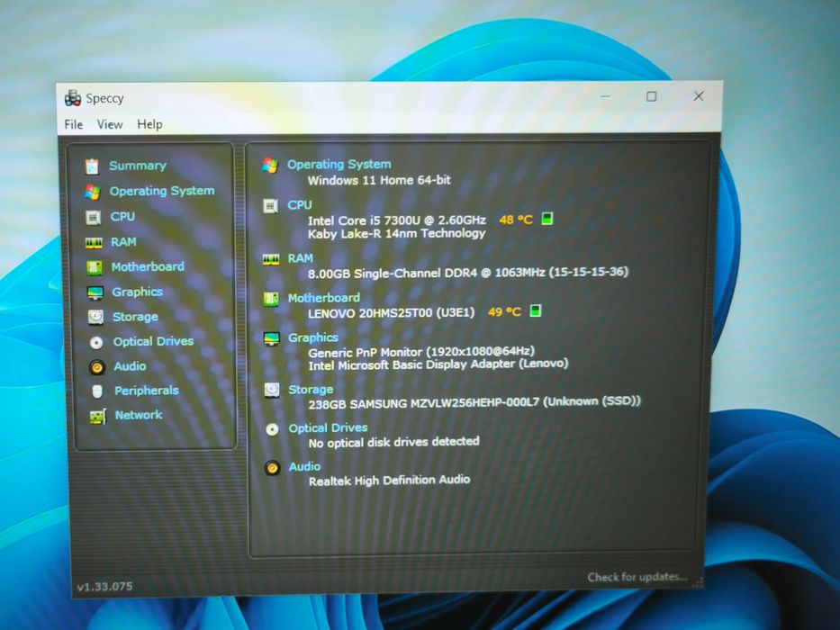The width and height of the screenshot is (840, 630).
Task: Click the green motherboard temperature indicator icon
Action: (535, 310)
